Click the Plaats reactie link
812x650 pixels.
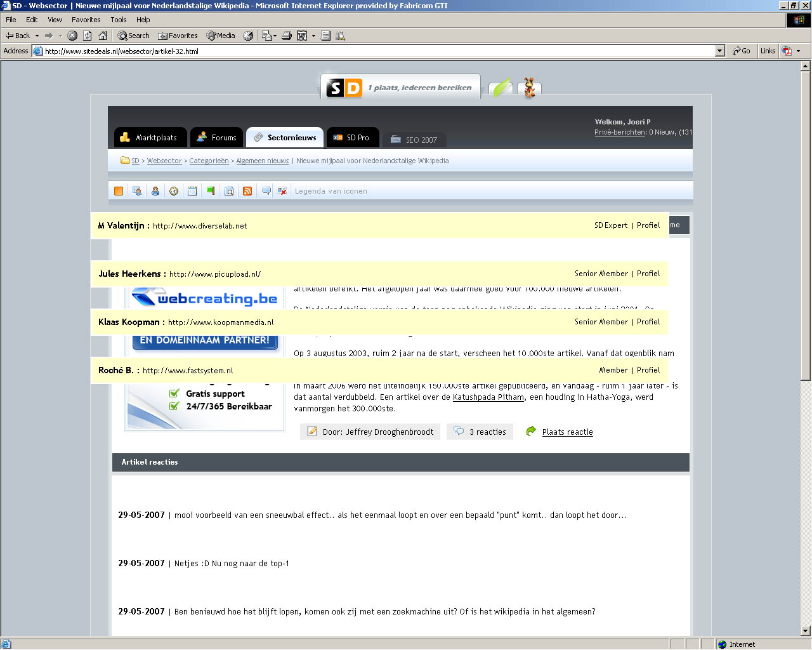coord(567,432)
